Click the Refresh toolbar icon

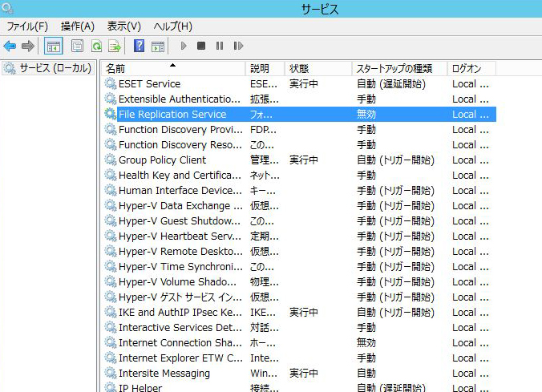(96, 46)
